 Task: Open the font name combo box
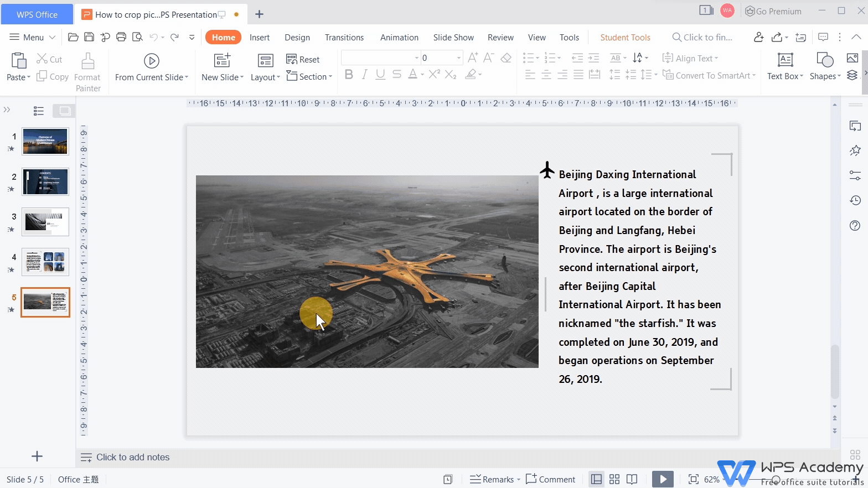pyautogui.click(x=380, y=58)
